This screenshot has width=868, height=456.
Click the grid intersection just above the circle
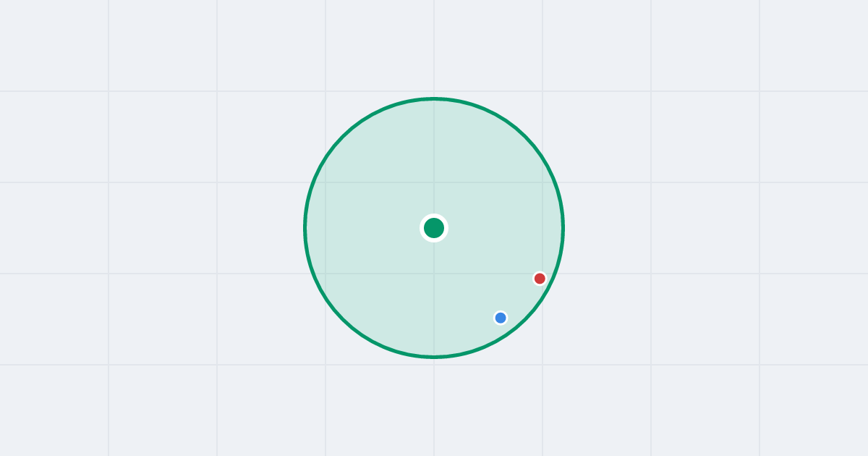point(434,91)
